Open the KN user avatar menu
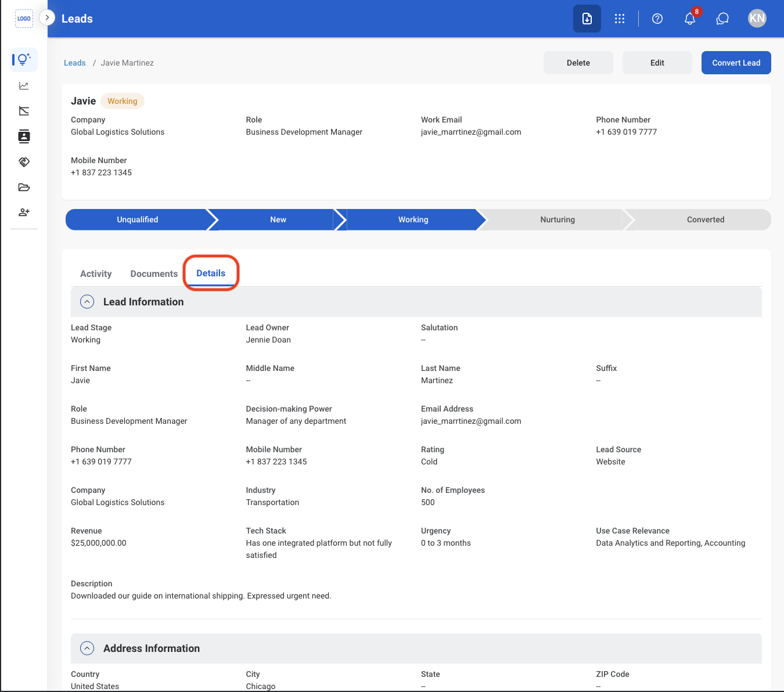Image resolution: width=784 pixels, height=692 pixels. click(757, 19)
